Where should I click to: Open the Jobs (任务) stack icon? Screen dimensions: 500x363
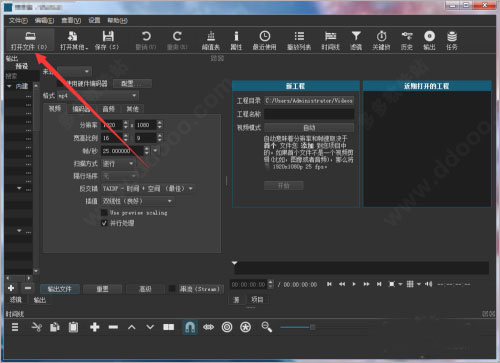click(452, 40)
